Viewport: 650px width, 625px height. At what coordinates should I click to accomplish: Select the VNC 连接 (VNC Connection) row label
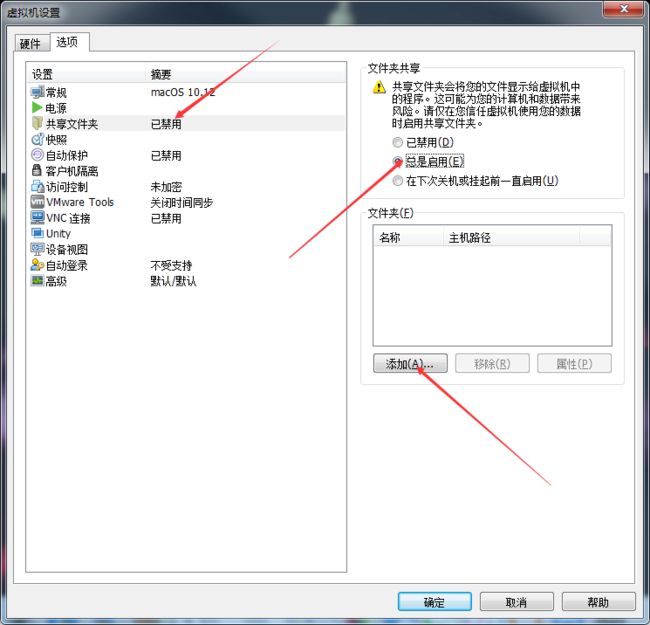pyautogui.click(x=68, y=218)
